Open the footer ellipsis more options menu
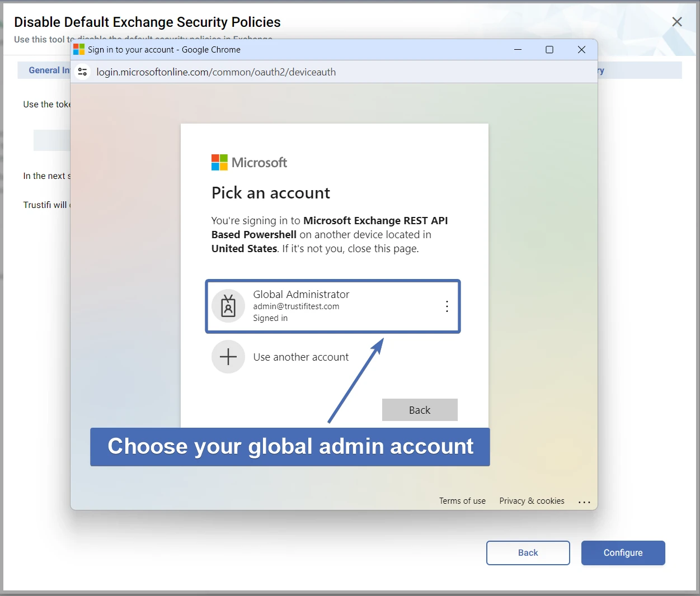 584,502
